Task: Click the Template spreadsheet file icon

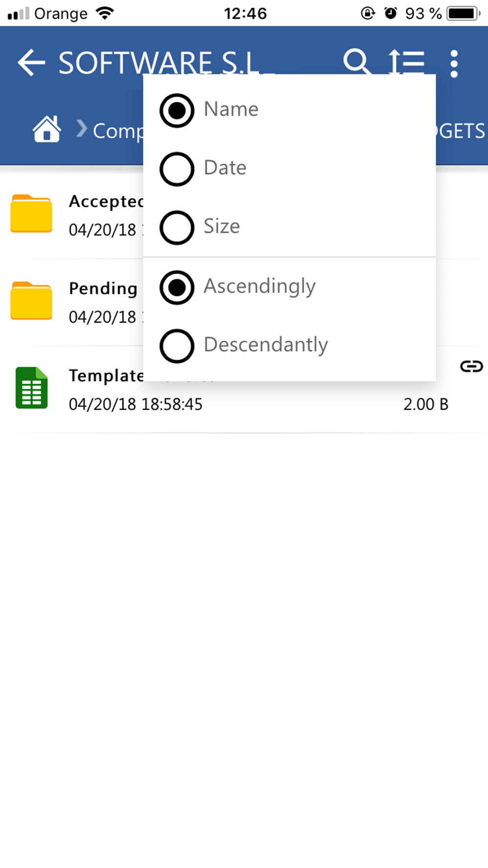Action: 32,388
